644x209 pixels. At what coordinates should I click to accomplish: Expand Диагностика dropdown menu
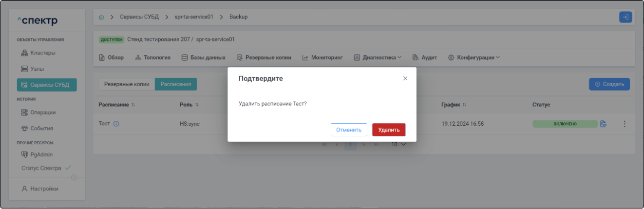click(378, 57)
